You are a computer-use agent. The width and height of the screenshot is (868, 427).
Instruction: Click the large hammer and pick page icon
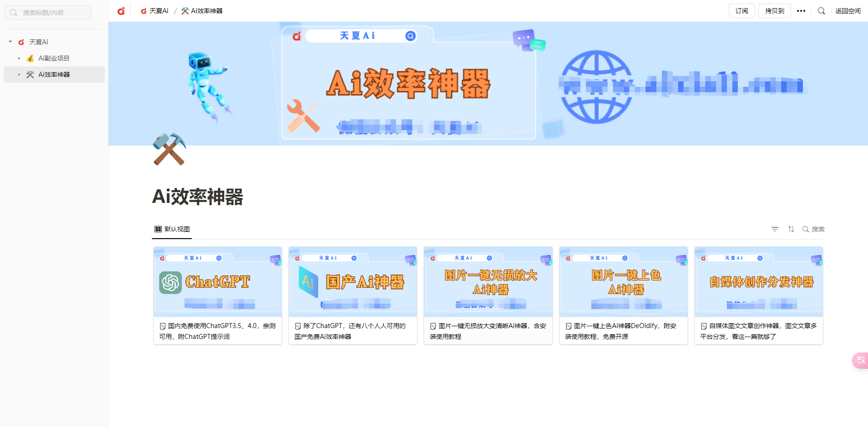pyautogui.click(x=169, y=149)
